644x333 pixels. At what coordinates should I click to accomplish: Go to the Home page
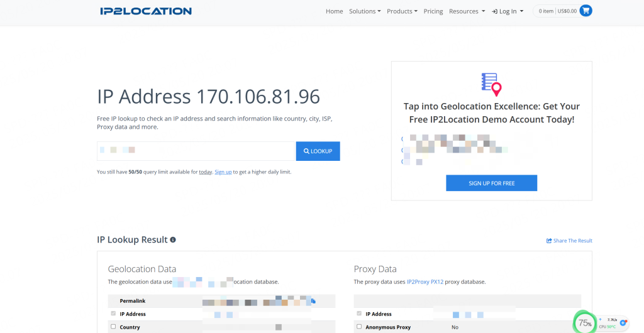[334, 11]
